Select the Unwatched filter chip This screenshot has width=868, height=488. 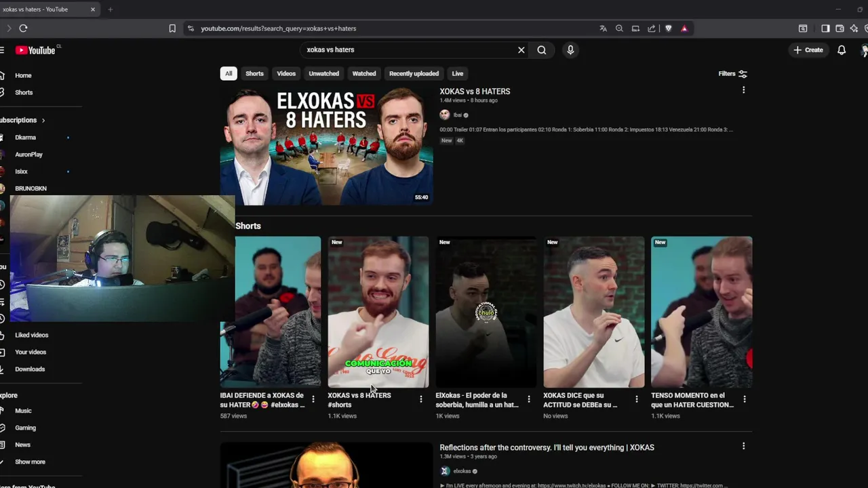click(x=323, y=73)
